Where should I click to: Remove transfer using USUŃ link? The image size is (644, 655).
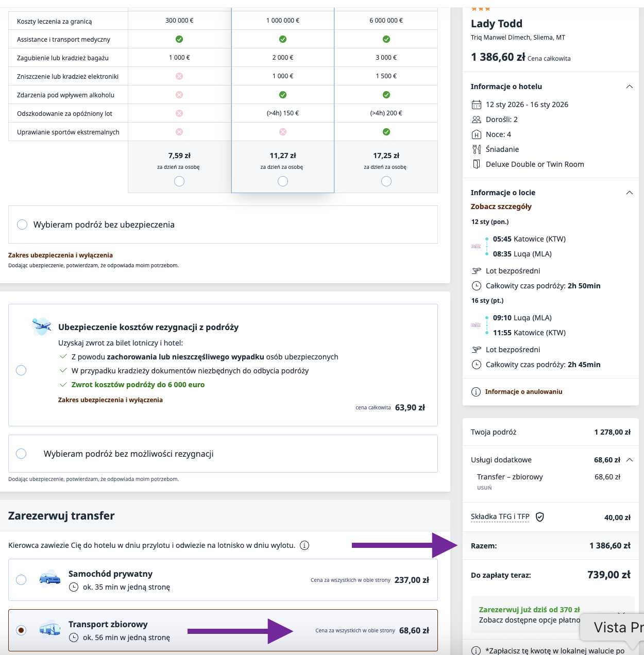(x=484, y=488)
